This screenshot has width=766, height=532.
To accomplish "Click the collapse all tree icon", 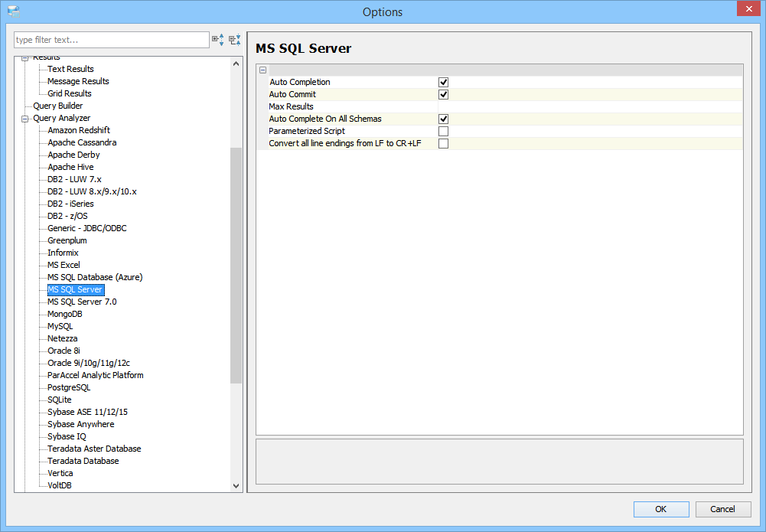I will click(x=235, y=40).
